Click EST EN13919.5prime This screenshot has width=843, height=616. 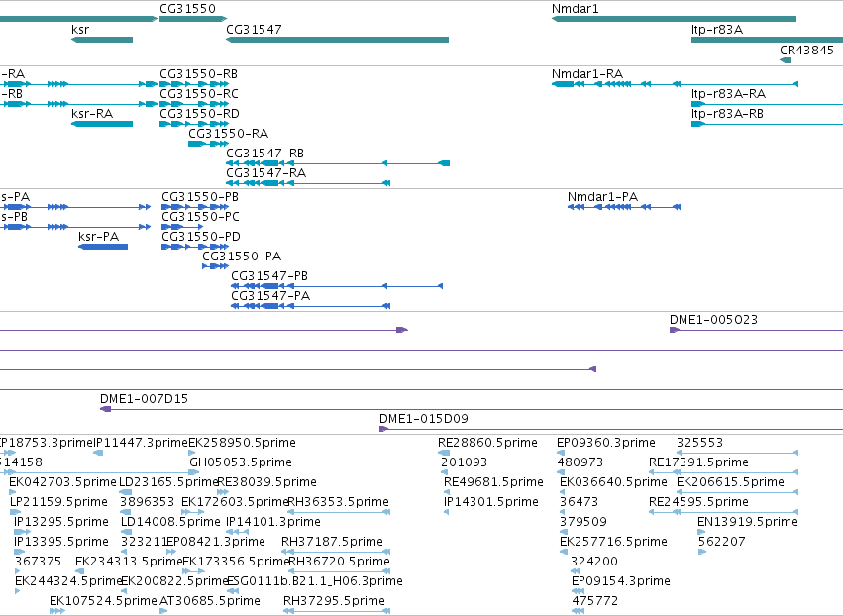[747, 522]
